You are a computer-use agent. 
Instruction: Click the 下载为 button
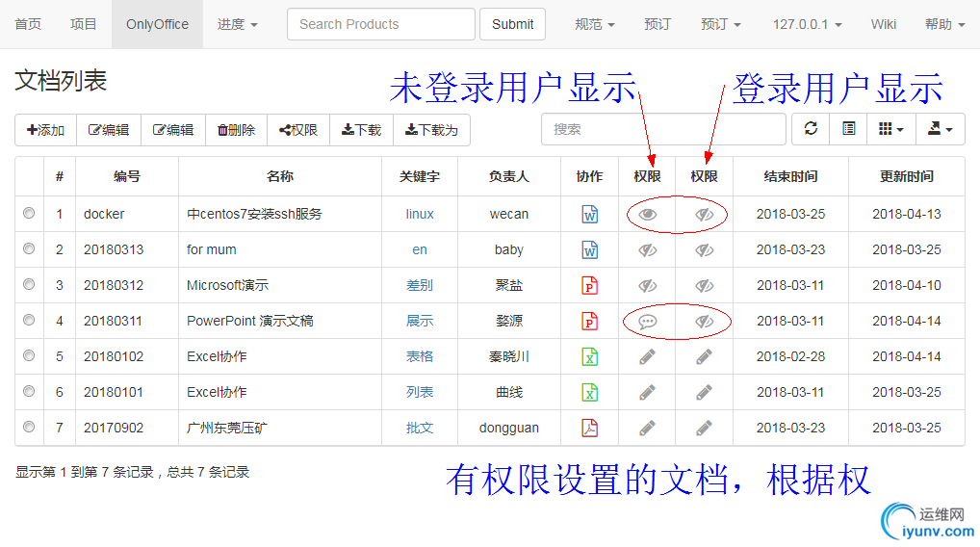click(431, 130)
